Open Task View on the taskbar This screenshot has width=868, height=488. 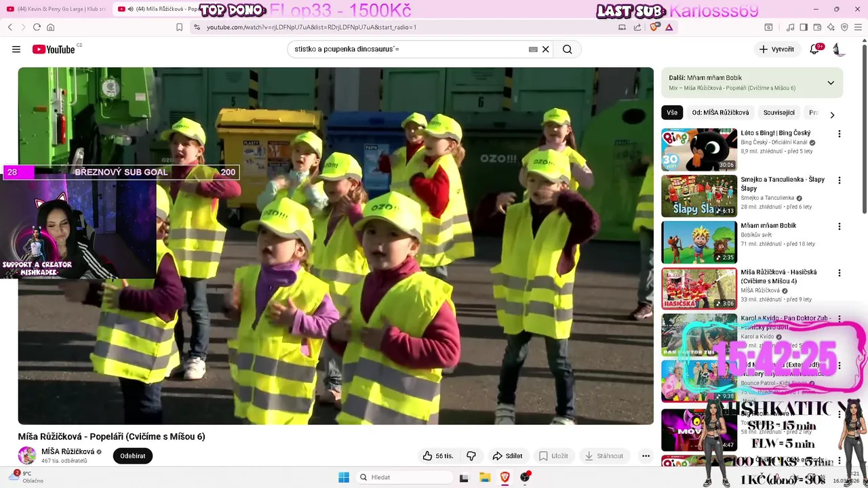[x=464, y=477]
